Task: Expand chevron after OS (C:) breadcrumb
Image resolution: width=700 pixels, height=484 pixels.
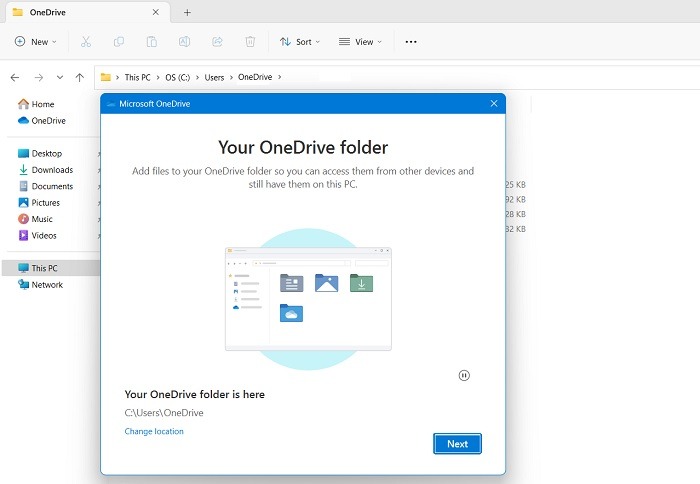Action: [x=197, y=77]
